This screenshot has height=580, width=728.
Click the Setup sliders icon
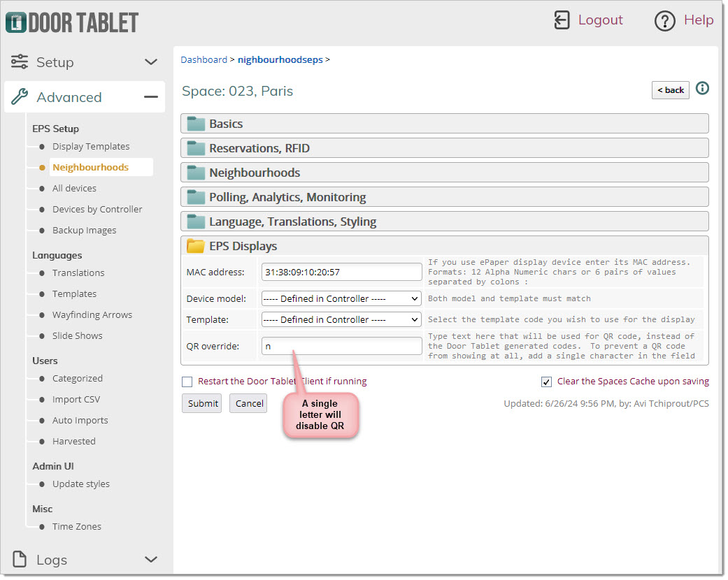(x=20, y=61)
